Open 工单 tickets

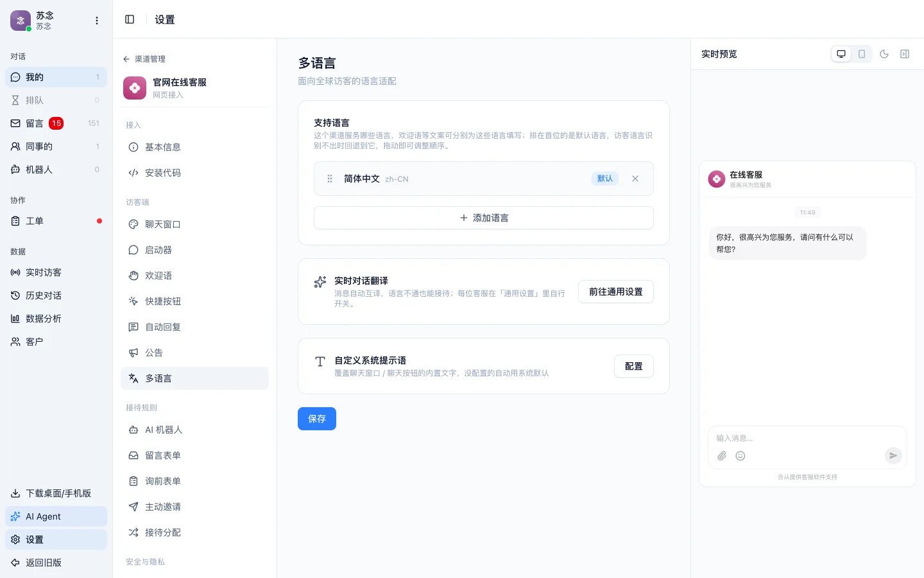click(56, 221)
